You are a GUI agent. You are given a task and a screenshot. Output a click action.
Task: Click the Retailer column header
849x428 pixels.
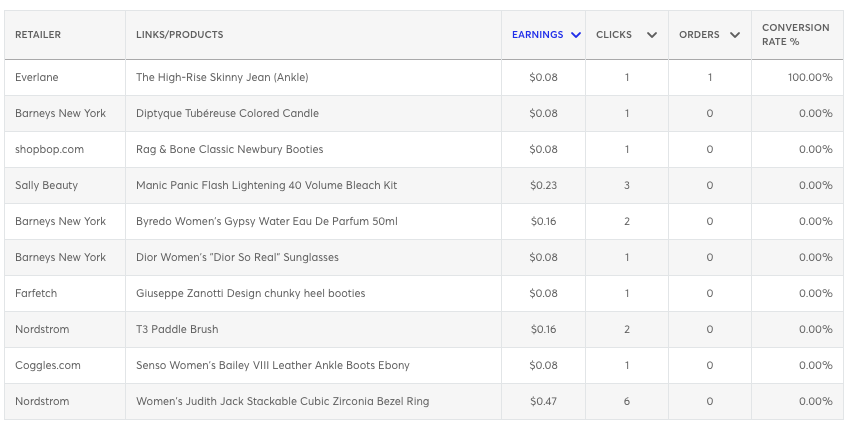[x=38, y=35]
